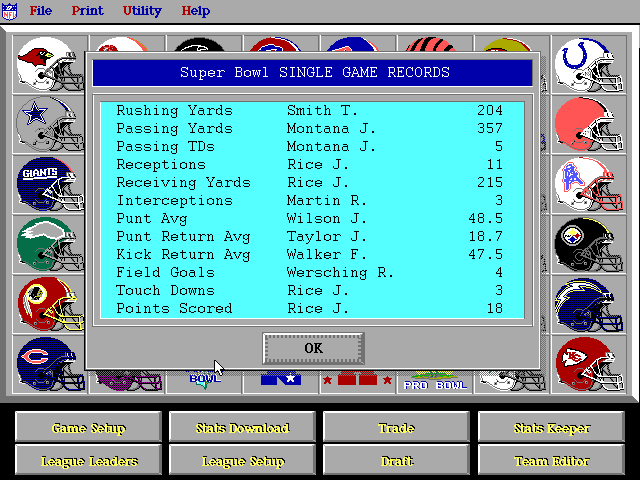Image resolution: width=640 pixels, height=480 pixels.
Task: Select the Colts horseshoe helmet
Action: (589, 64)
